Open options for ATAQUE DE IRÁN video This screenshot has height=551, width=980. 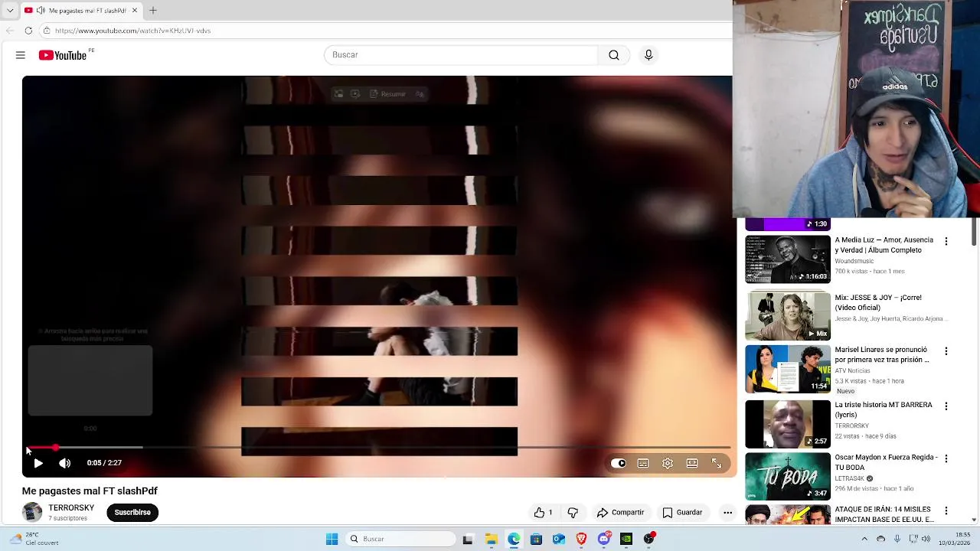tap(946, 510)
